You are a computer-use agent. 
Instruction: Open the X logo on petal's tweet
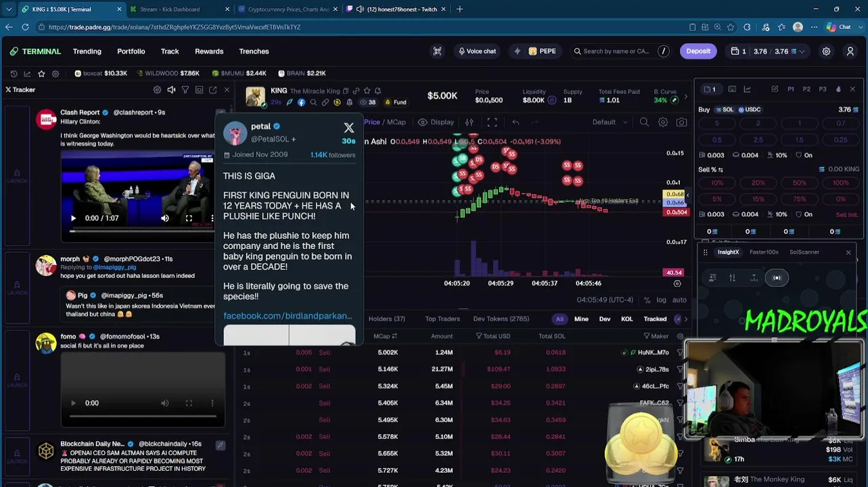coord(348,127)
